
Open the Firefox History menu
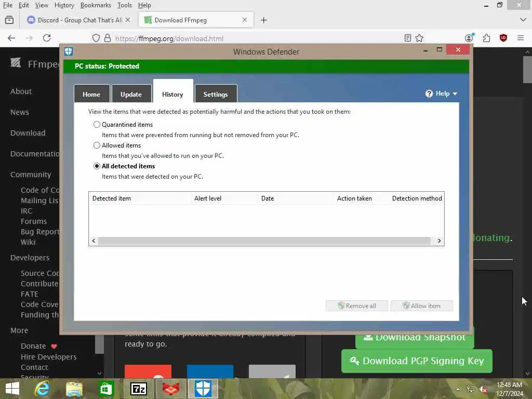[x=64, y=5]
